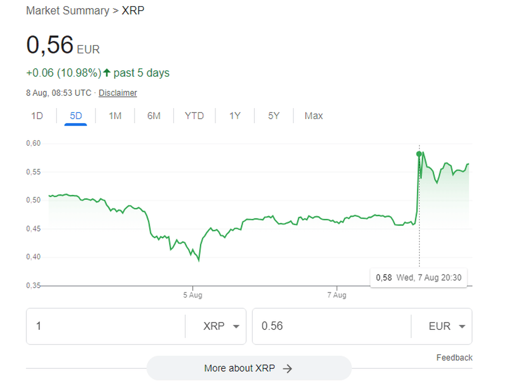This screenshot has height=392, width=532.
Task: Click the 0,58 Wed, 7 Aug 20:30 tooltip
Action: point(418,277)
